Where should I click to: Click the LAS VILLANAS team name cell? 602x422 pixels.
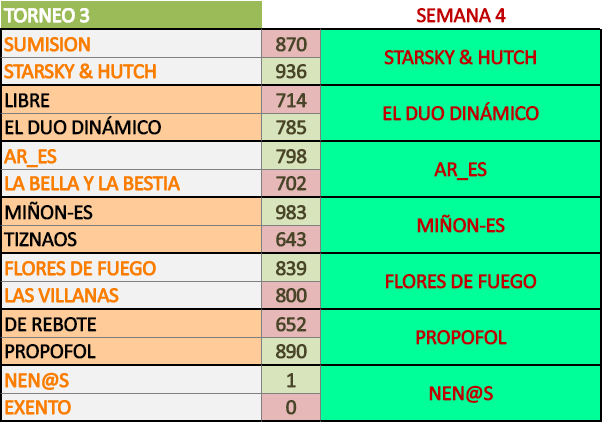130,296
